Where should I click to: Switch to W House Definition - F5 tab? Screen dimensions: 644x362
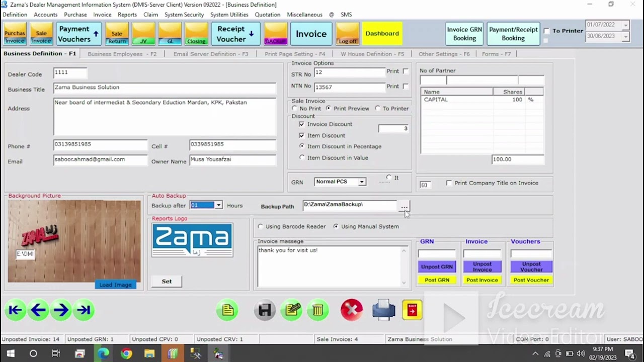click(x=372, y=54)
